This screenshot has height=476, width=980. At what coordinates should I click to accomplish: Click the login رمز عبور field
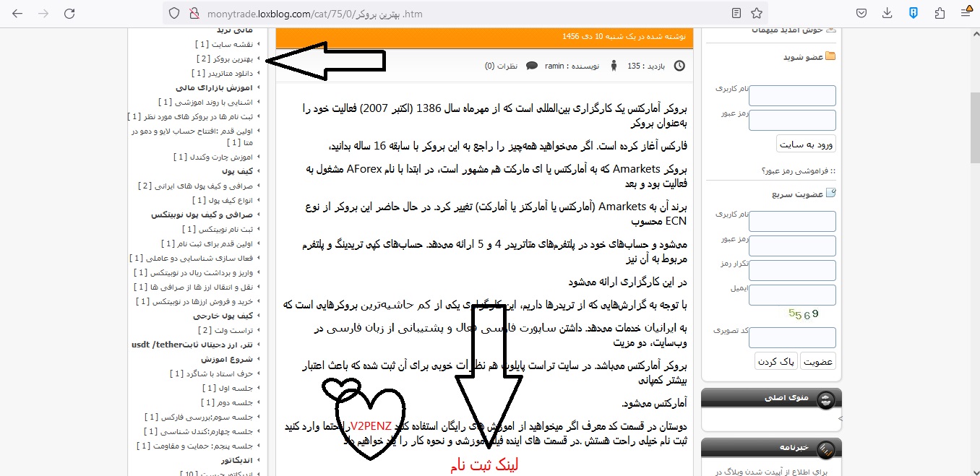(x=792, y=120)
